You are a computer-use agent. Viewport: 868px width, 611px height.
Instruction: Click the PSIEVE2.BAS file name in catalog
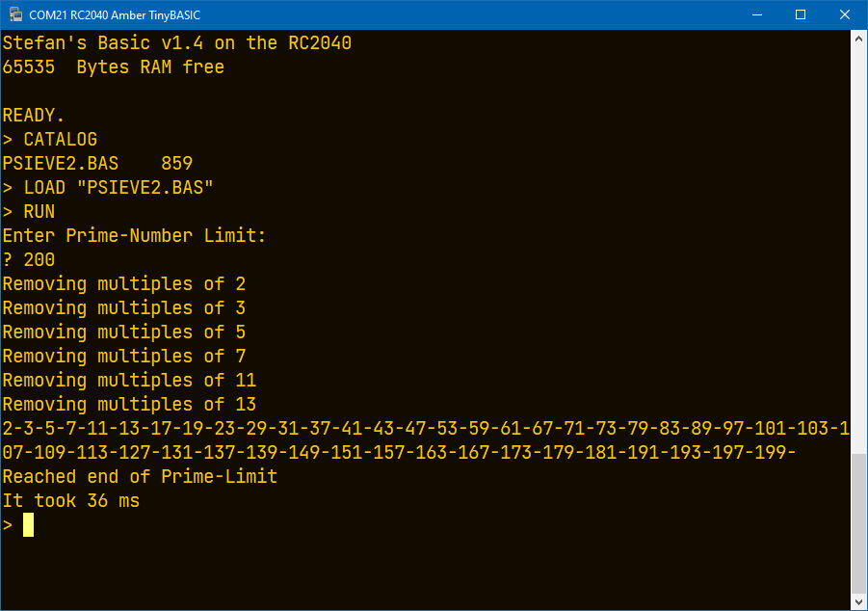pyautogui.click(x=61, y=164)
